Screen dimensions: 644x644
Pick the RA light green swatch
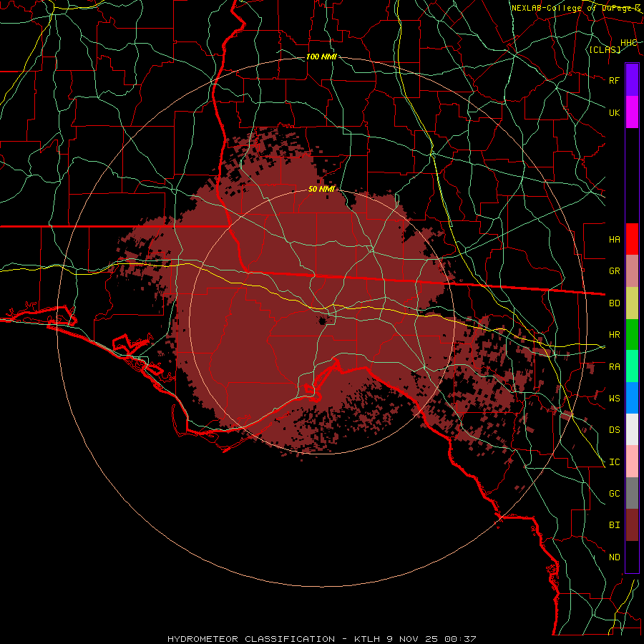[632, 366]
